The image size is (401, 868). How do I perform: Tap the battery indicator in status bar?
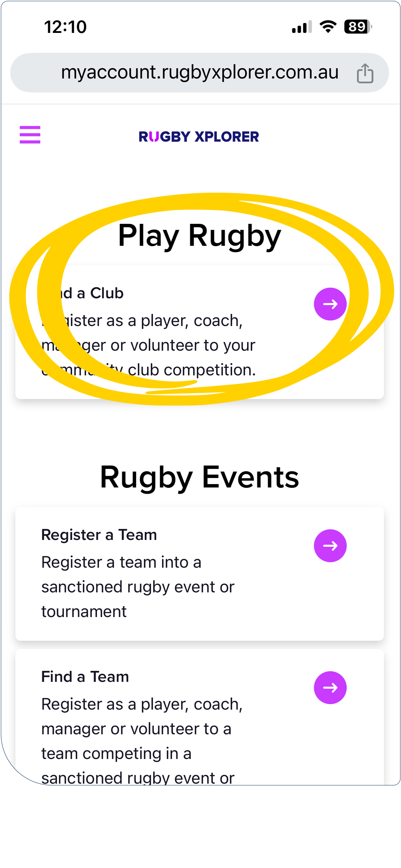pos(358,27)
